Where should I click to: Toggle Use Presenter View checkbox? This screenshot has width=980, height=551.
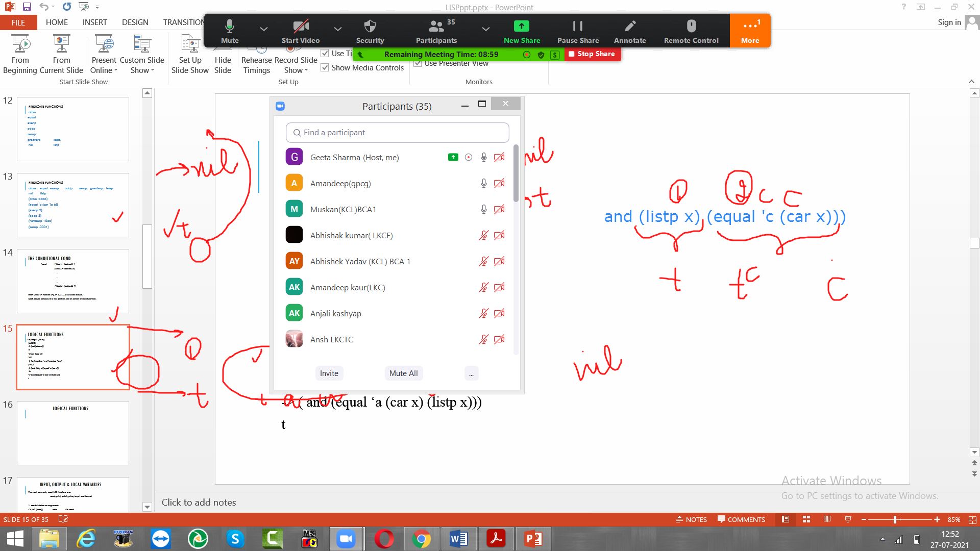(x=418, y=63)
